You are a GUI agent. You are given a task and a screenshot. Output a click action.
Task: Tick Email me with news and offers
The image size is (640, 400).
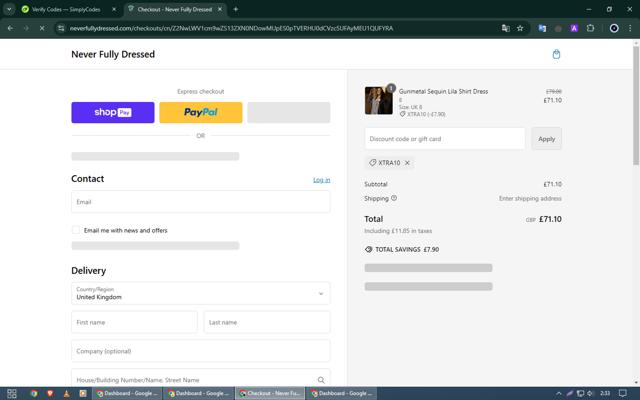[76, 230]
